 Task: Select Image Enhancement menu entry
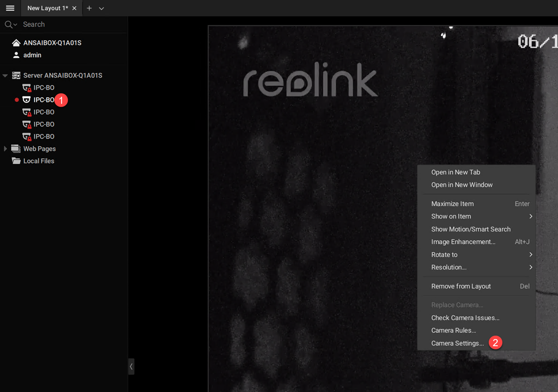463,242
